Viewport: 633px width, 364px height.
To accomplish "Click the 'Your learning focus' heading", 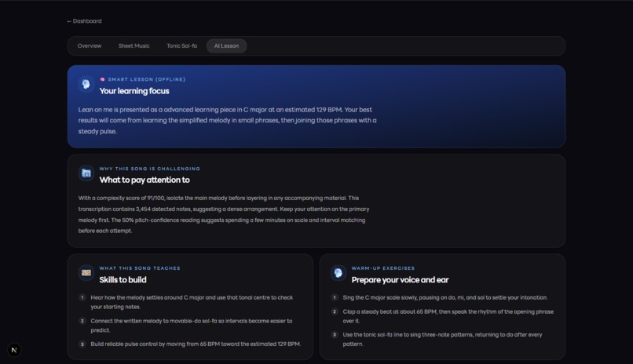I will (134, 91).
